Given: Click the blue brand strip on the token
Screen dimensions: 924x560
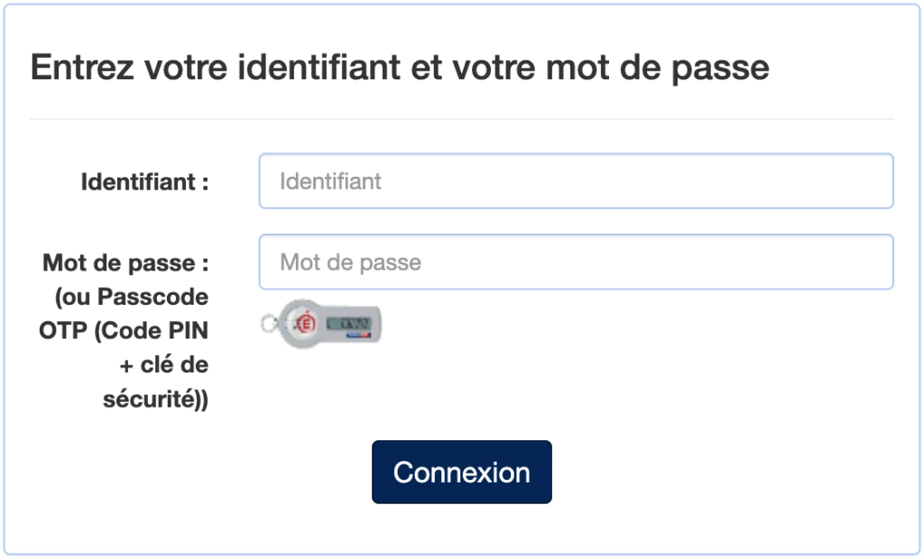Looking at the screenshot, I should tap(359, 335).
